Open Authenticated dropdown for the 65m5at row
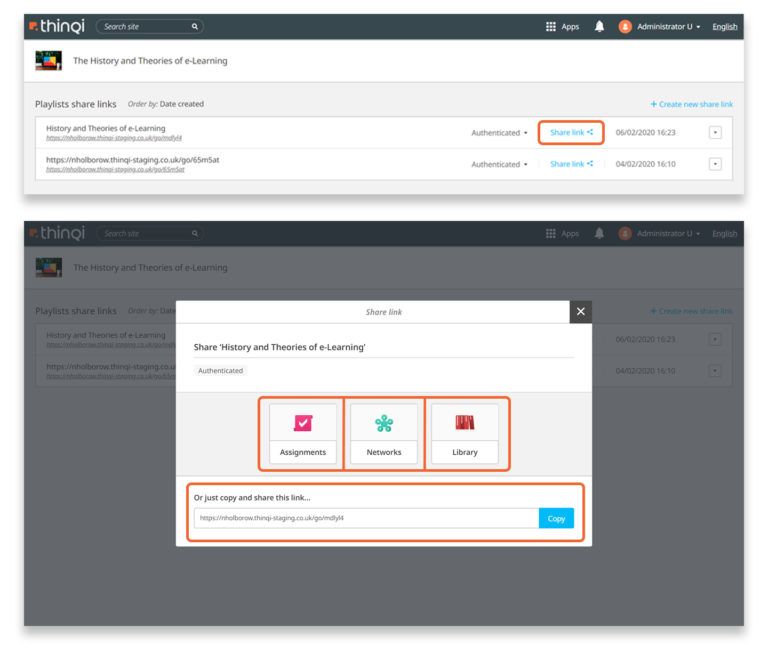This screenshot has height=657, width=768. [499, 164]
